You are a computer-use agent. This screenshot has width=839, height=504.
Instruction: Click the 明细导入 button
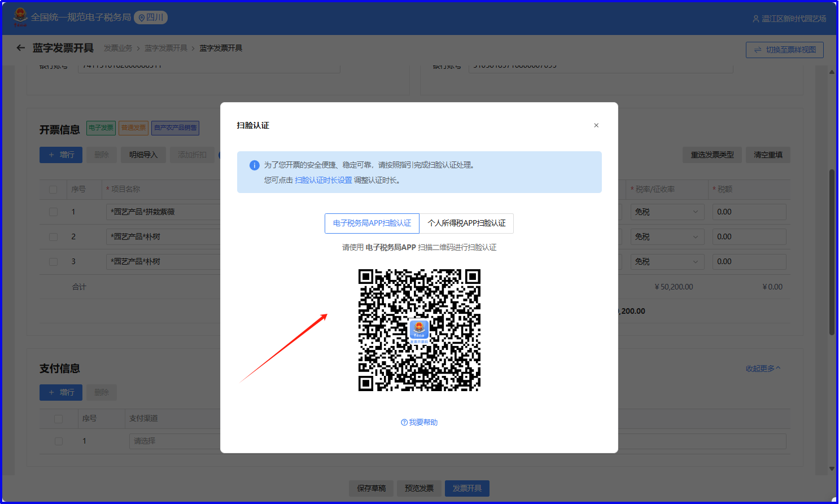tap(143, 155)
